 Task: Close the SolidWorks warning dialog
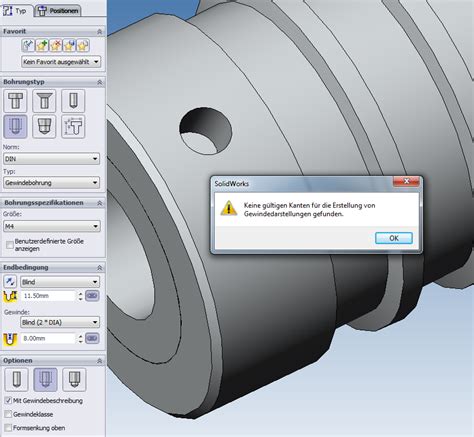pyautogui.click(x=406, y=181)
